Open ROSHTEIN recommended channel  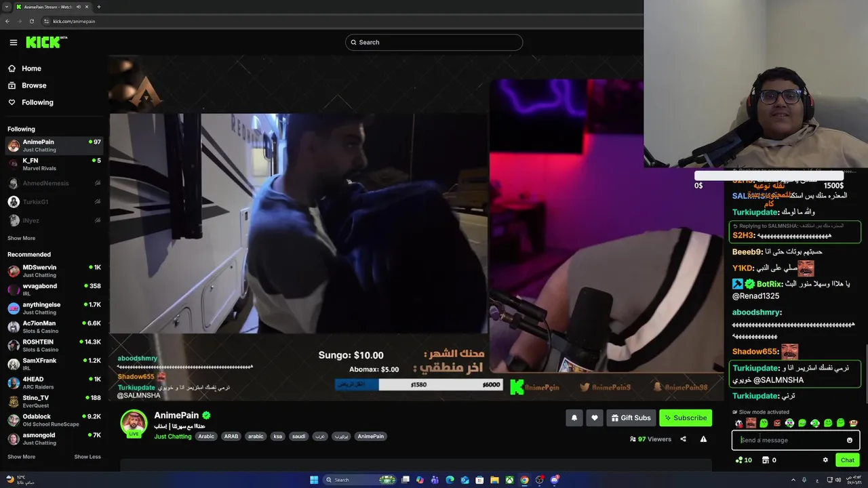pos(54,346)
